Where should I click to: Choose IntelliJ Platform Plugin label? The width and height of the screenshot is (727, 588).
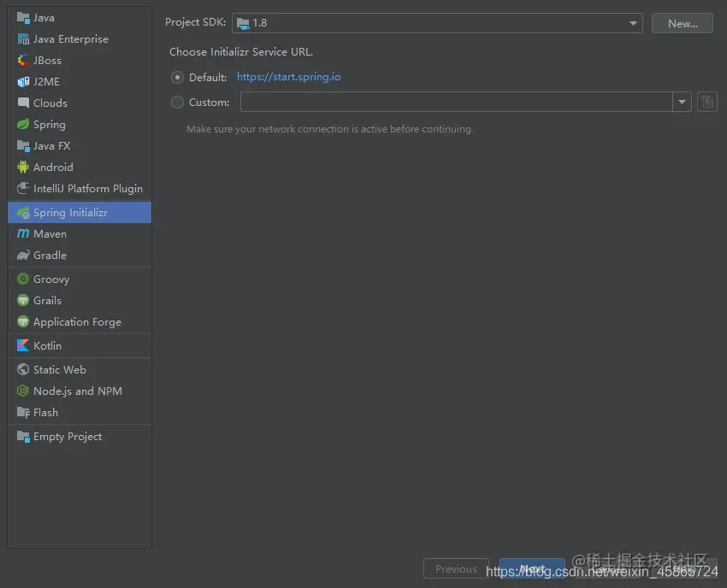click(x=88, y=189)
